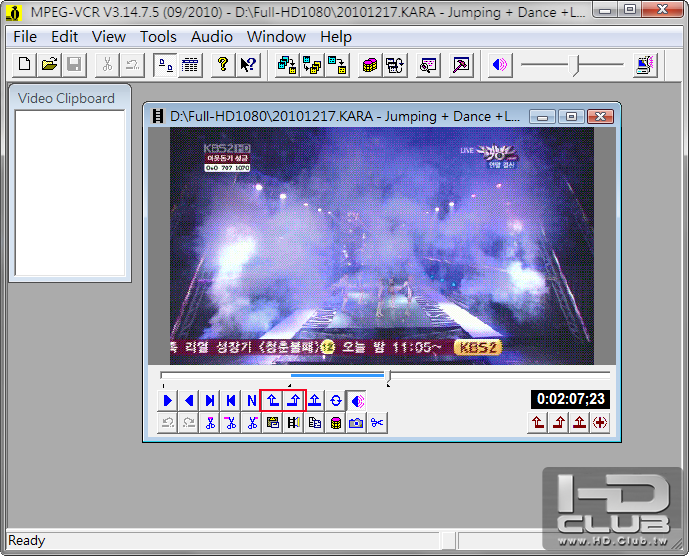This screenshot has height=556, width=689.
Task: Close the inner video window
Action: [x=600, y=116]
